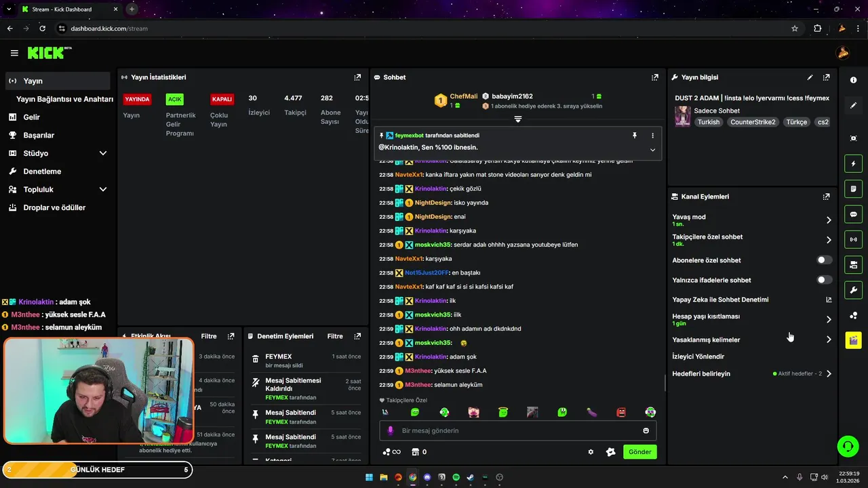Expand the Topluluk menu chevron
Screen dimensions: 868x488
click(103, 190)
